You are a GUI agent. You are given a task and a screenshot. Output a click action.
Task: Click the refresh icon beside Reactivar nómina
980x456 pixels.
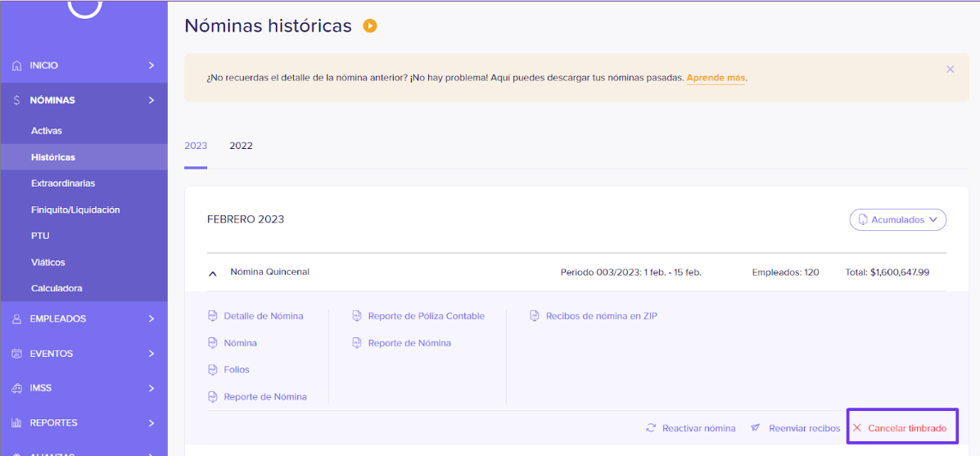pos(651,428)
